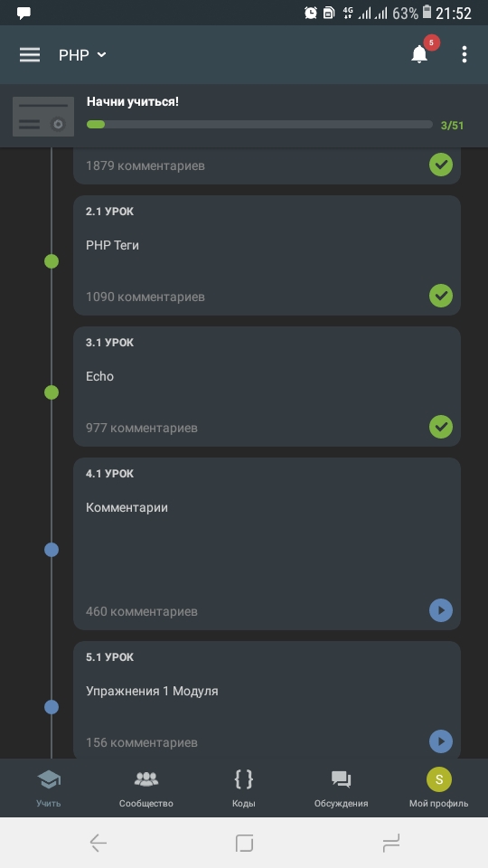Click blue timeline dot for Комментарии lesson
The image size is (488, 868).
click(x=52, y=550)
